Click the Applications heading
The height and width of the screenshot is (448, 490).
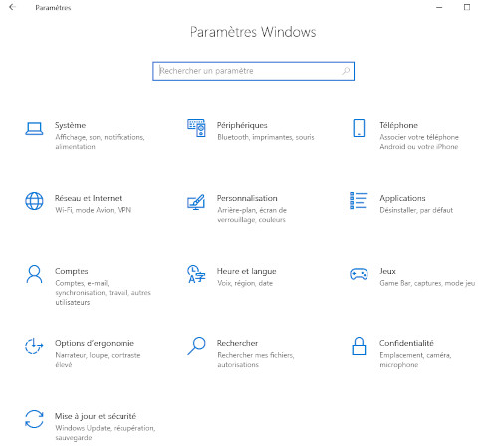402,198
